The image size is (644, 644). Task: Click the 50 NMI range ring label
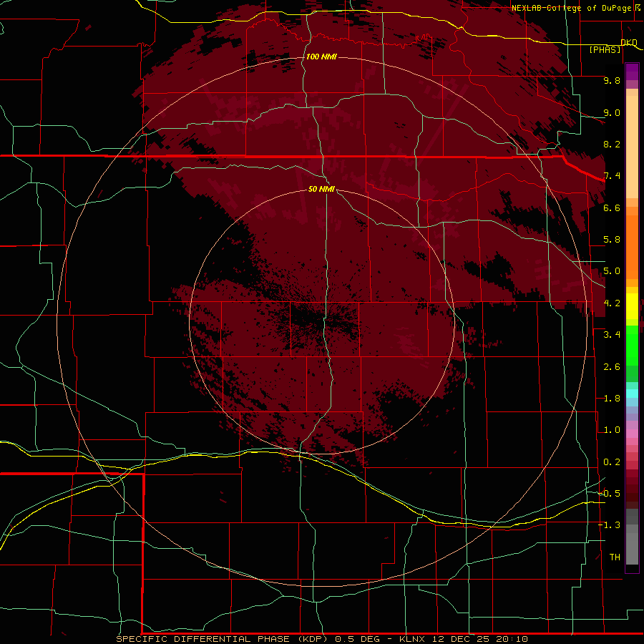pyautogui.click(x=321, y=189)
